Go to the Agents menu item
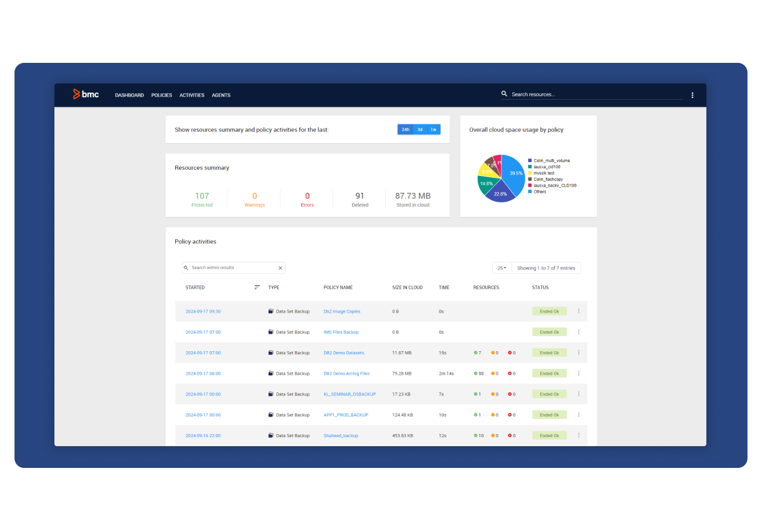Screen dimensions: 762x532 (x=221, y=95)
